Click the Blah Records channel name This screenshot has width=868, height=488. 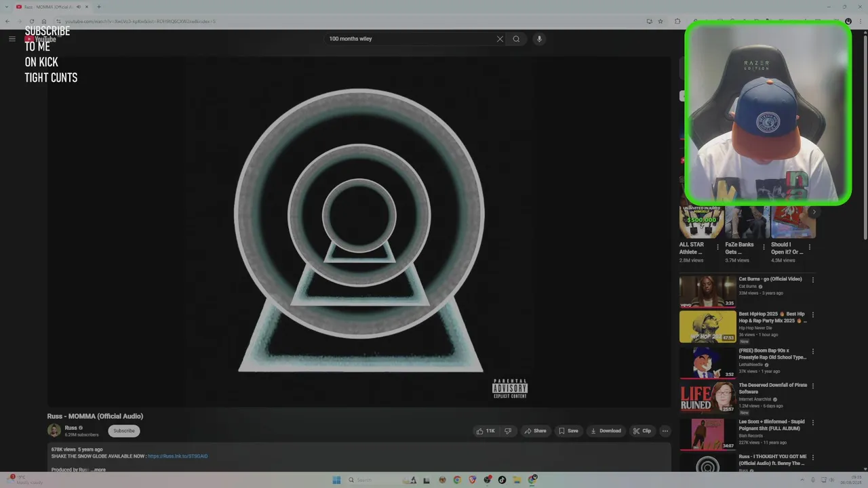click(x=751, y=436)
